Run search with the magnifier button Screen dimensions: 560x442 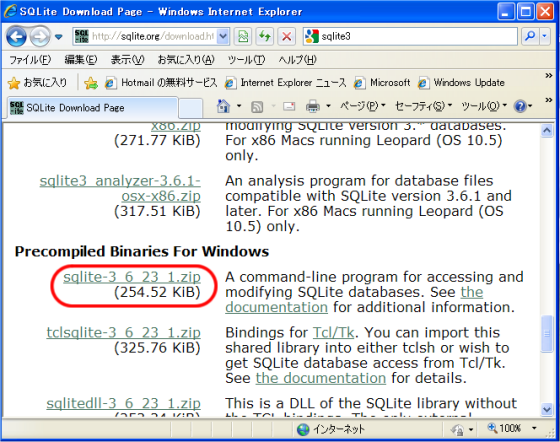coord(530,36)
